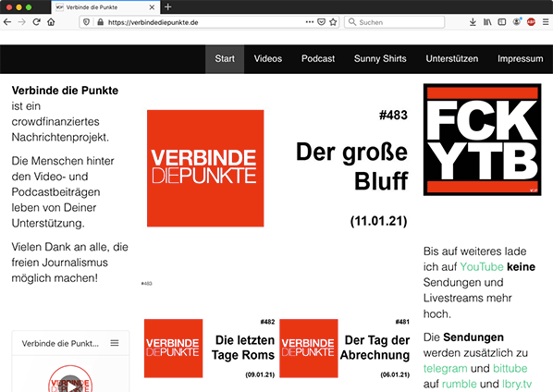Open the browser home page icon

point(51,22)
